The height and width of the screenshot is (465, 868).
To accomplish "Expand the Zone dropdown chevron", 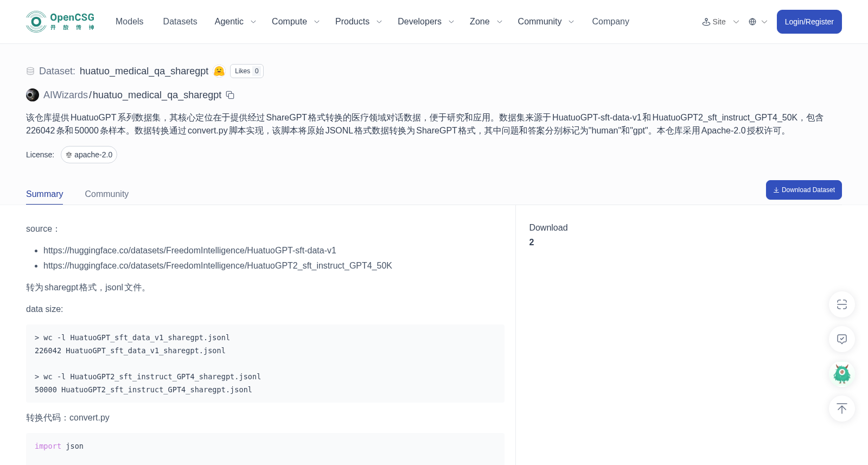I will click(x=500, y=22).
